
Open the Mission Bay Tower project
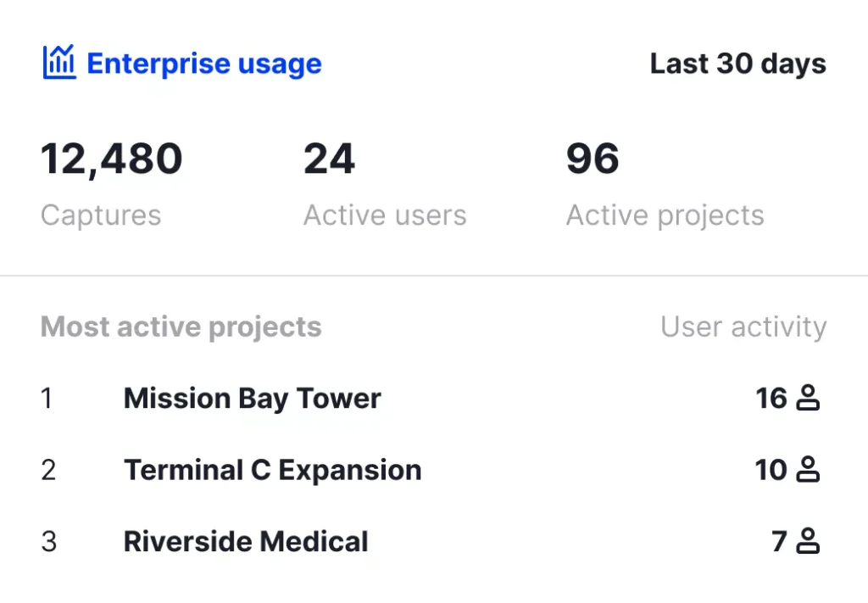point(253,399)
